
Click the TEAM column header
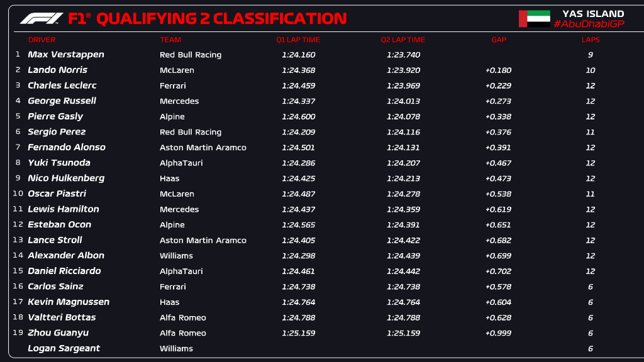(170, 40)
